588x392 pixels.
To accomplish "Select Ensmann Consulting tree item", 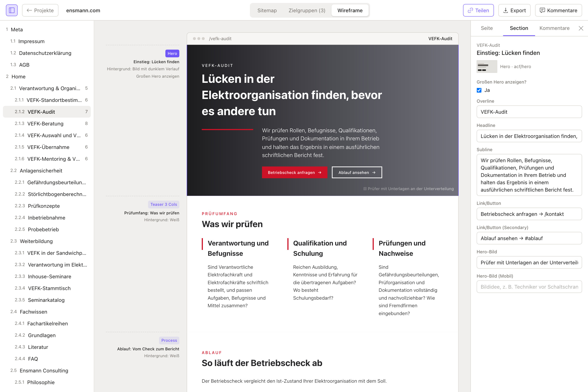I will click(47, 370).
